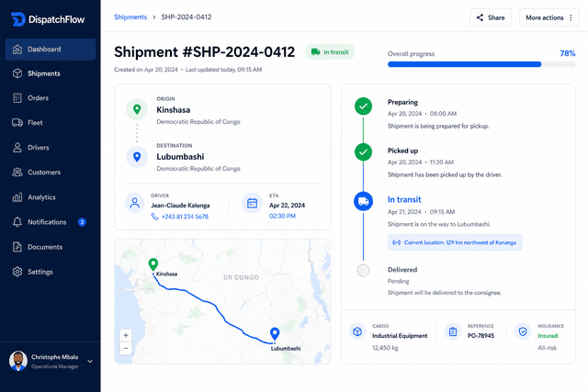Call driver number +243 81 234 5678

coord(180,217)
